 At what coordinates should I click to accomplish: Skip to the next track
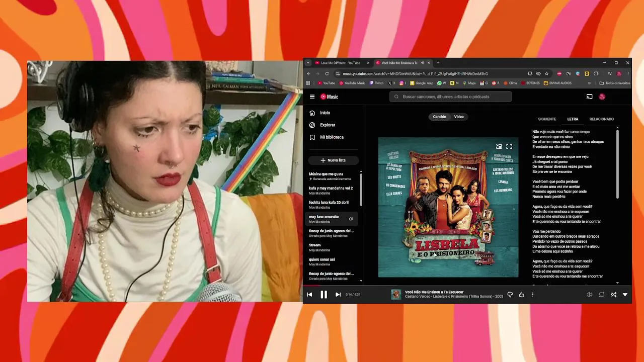(x=338, y=295)
